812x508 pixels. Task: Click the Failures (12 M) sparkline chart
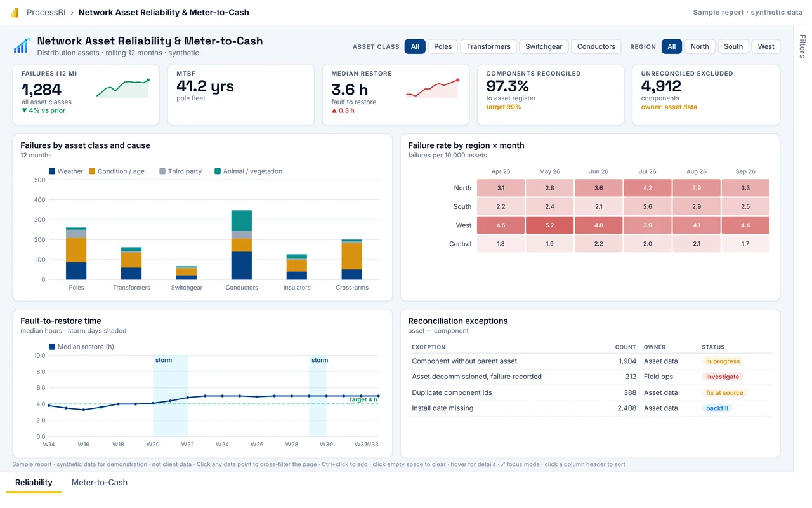pos(123,88)
